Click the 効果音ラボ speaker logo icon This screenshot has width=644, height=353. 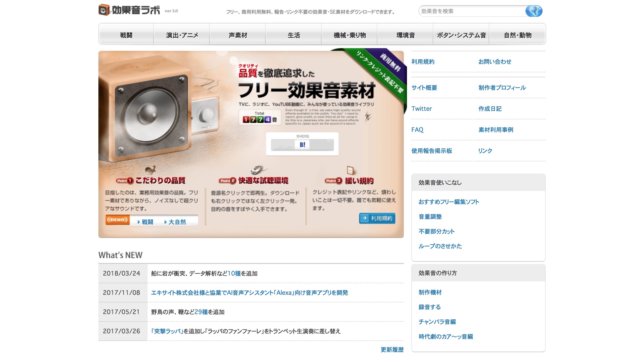coord(104,10)
